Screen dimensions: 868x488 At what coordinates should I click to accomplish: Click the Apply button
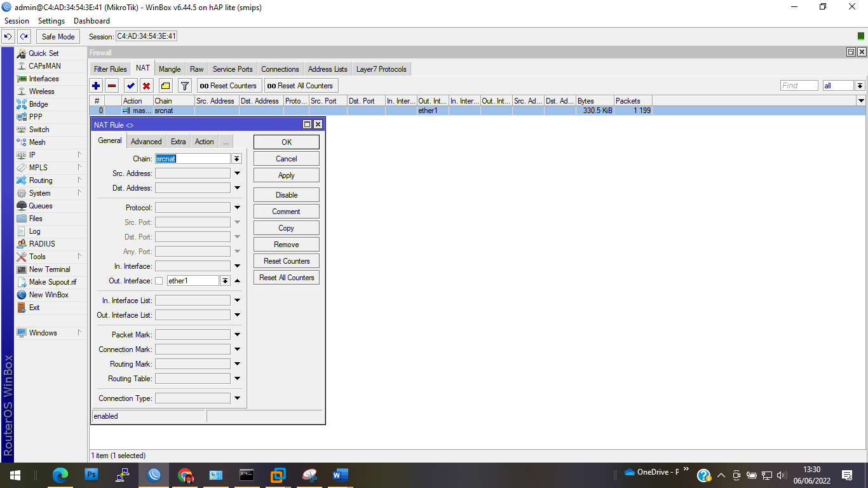(287, 175)
